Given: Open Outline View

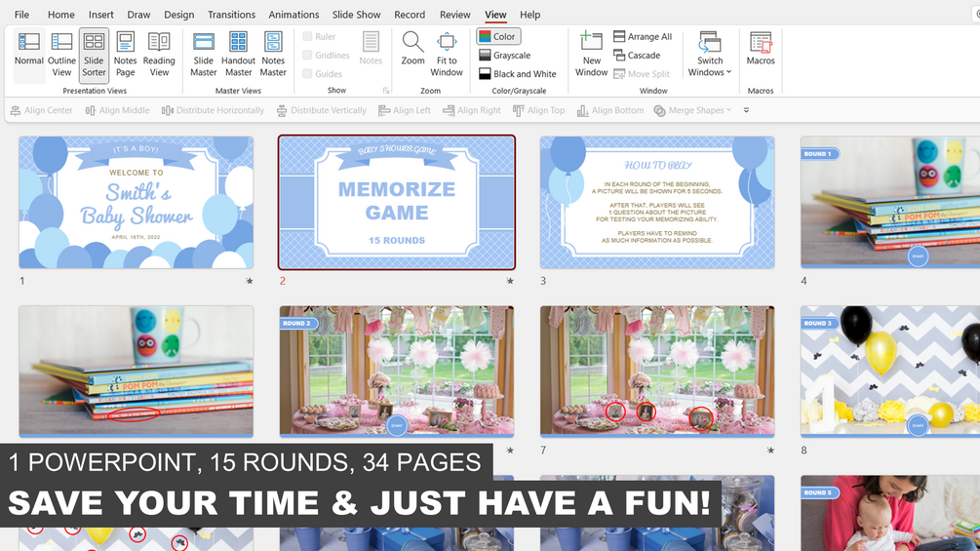Looking at the screenshot, I should pyautogui.click(x=61, y=55).
